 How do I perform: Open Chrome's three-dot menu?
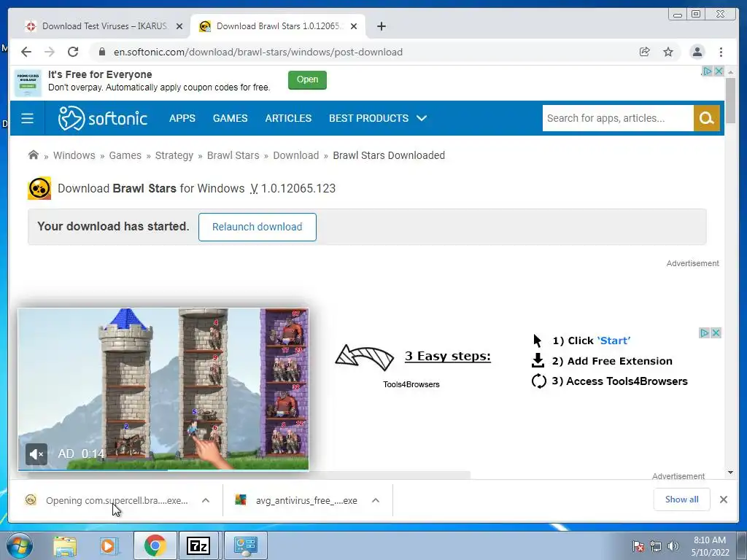tap(721, 52)
